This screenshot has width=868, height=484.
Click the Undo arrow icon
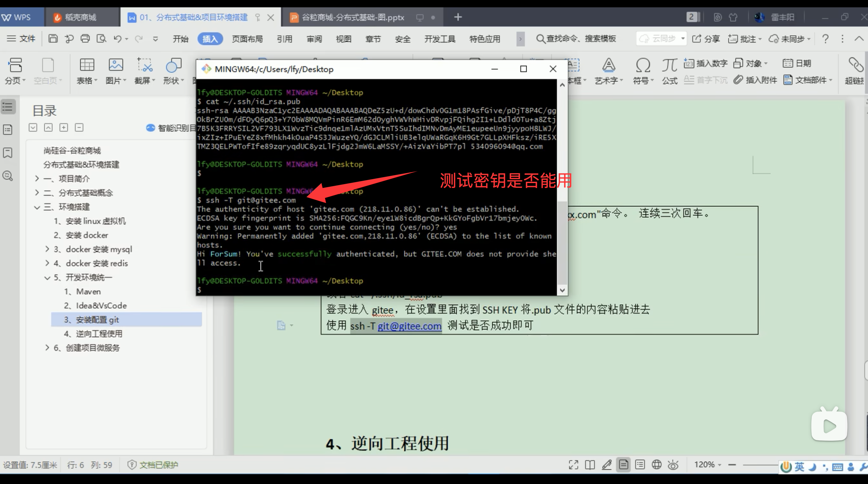[117, 39]
